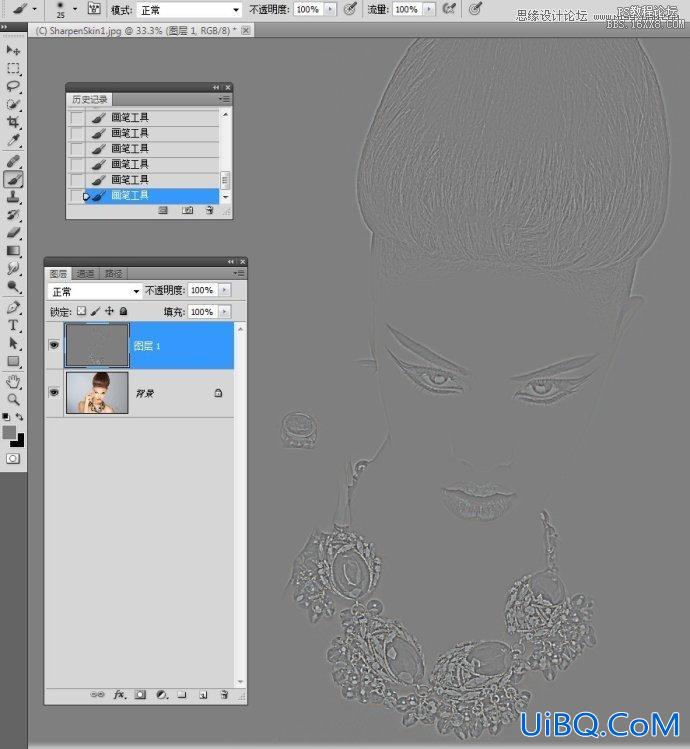The height and width of the screenshot is (749, 690).
Task: Select the Healing Brush tool
Action: 13,161
